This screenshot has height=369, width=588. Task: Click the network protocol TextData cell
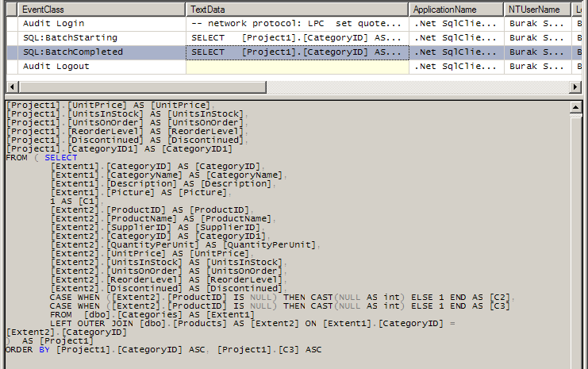click(297, 24)
